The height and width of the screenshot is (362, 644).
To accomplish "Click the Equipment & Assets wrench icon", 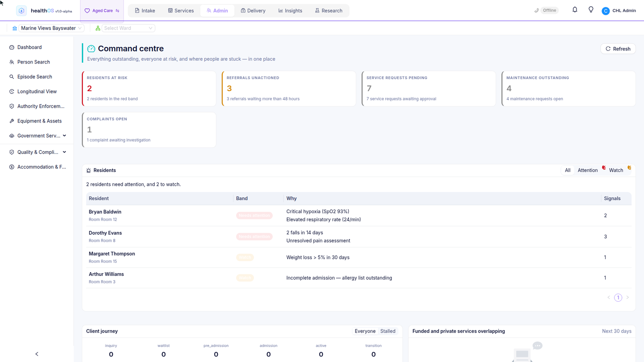I will 12,121.
